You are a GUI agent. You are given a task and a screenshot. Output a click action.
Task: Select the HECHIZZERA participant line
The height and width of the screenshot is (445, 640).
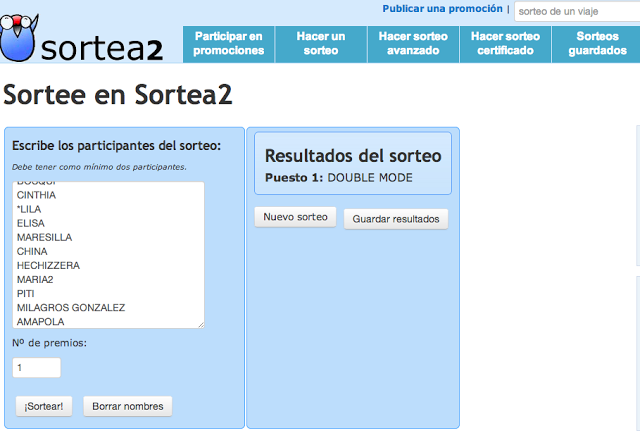click(x=48, y=265)
